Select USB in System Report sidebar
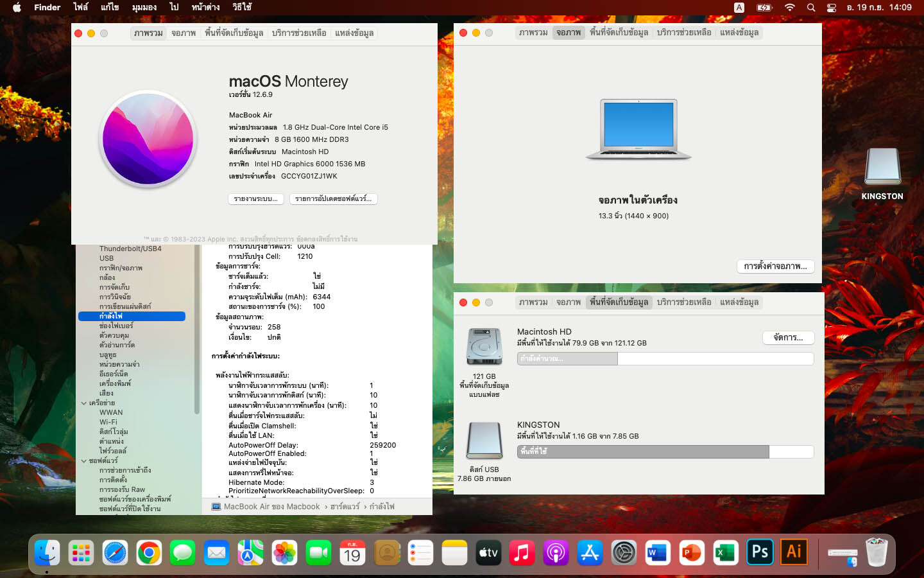Viewport: 924px width, 578px height. point(107,258)
